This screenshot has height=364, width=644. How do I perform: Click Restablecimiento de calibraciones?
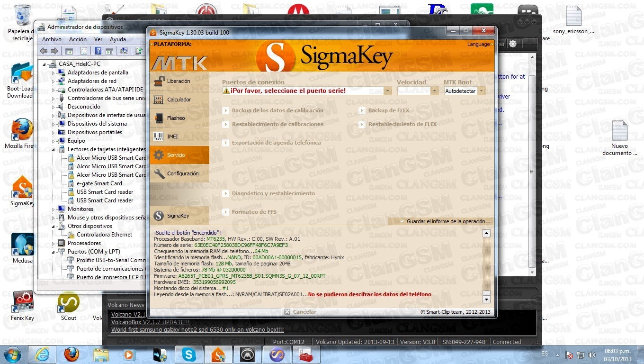(x=277, y=124)
